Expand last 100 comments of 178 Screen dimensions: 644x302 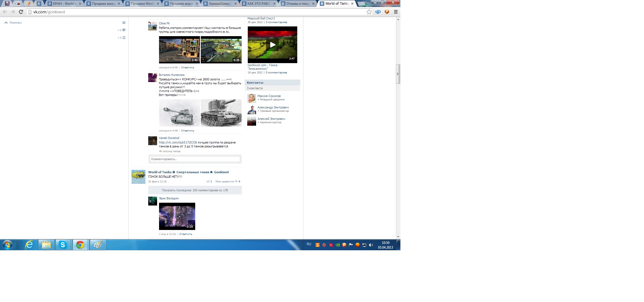point(195,190)
